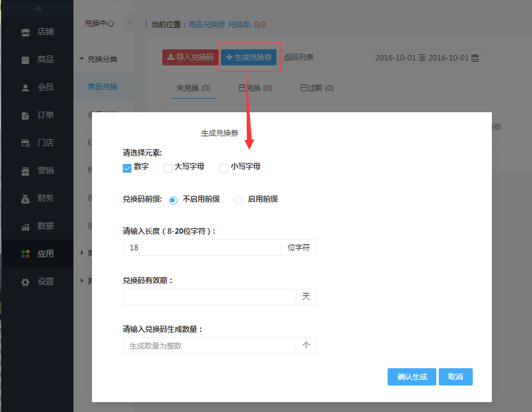Open the 2016-10-01 date range picker

pyautogui.click(x=427, y=58)
